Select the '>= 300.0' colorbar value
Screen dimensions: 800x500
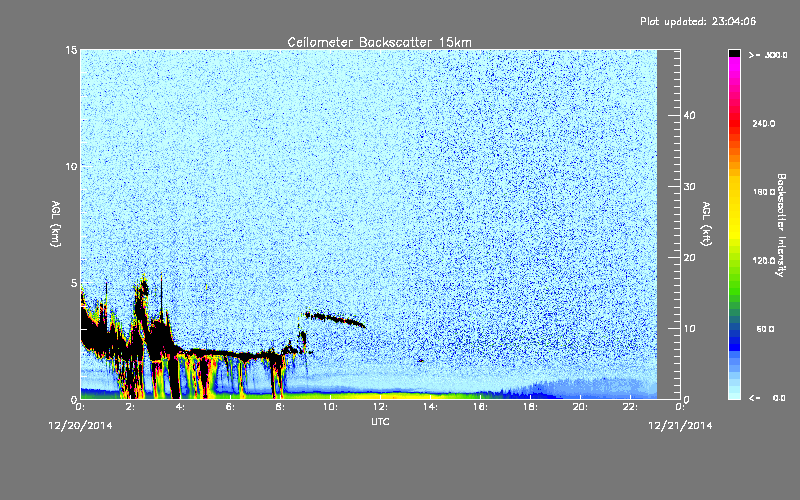tap(768, 55)
